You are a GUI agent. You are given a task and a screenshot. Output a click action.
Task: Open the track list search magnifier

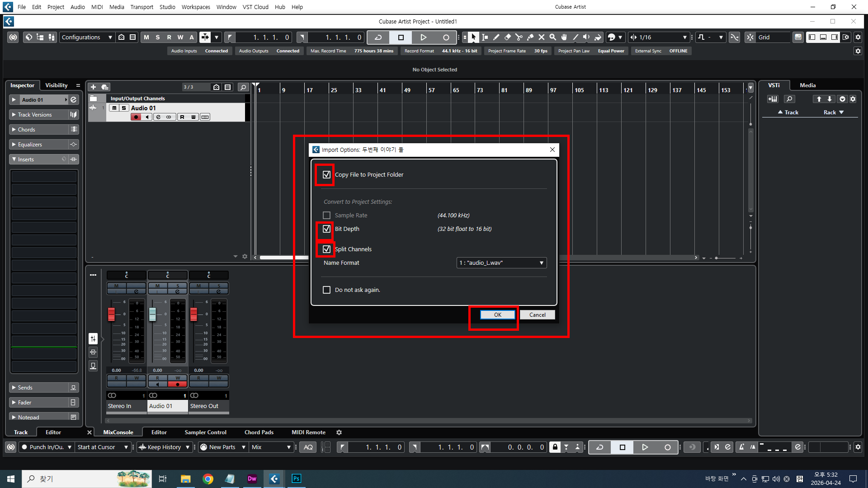243,87
